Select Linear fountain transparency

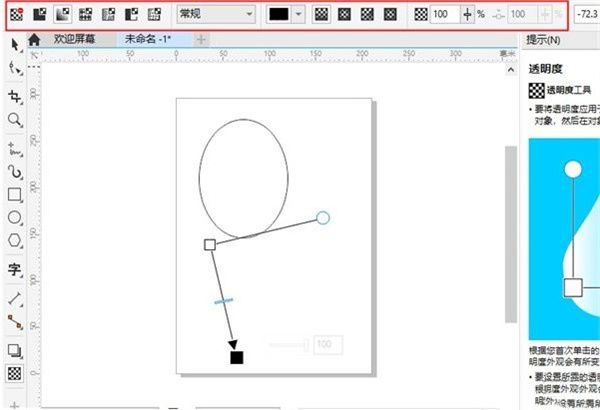coord(321,15)
